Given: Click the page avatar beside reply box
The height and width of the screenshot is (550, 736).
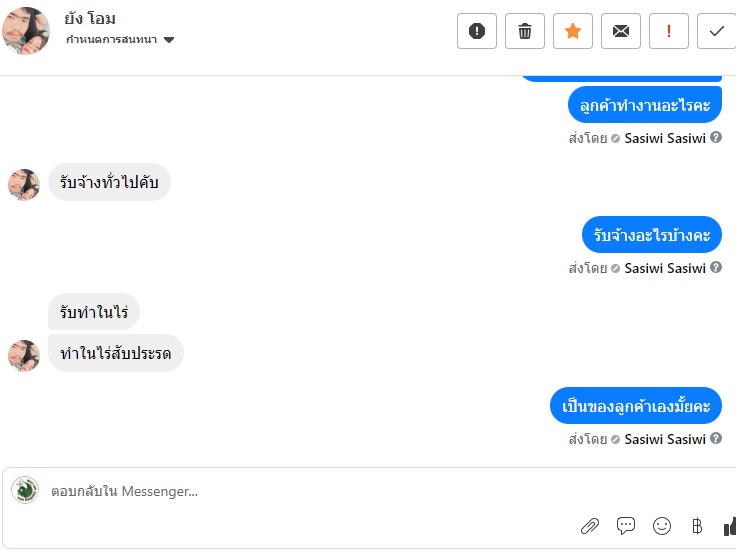Looking at the screenshot, I should pos(25,490).
